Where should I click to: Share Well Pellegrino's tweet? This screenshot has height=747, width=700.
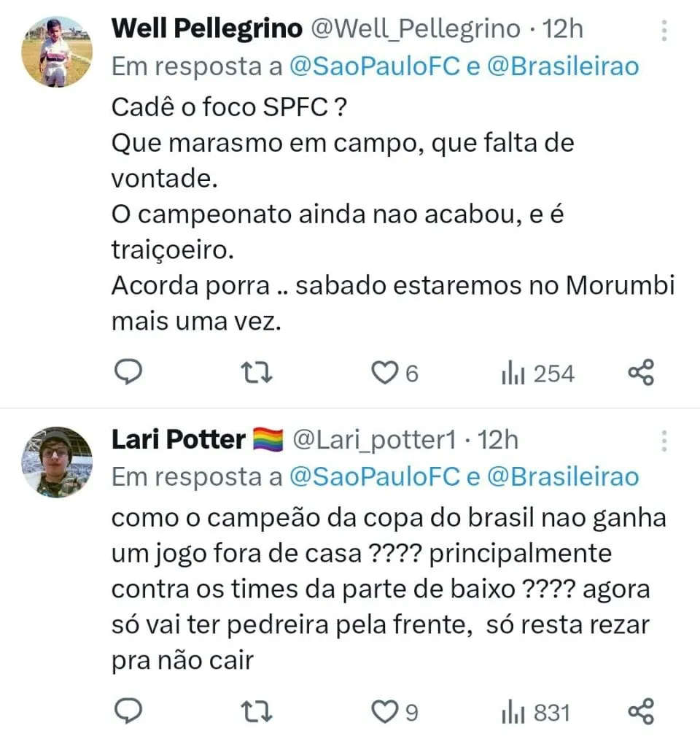pos(641,373)
